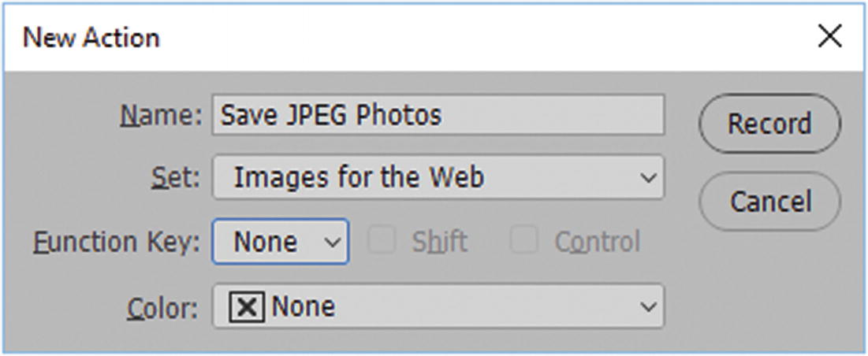The width and height of the screenshot is (868, 356).
Task: Click the Set label text
Action: pos(177,177)
